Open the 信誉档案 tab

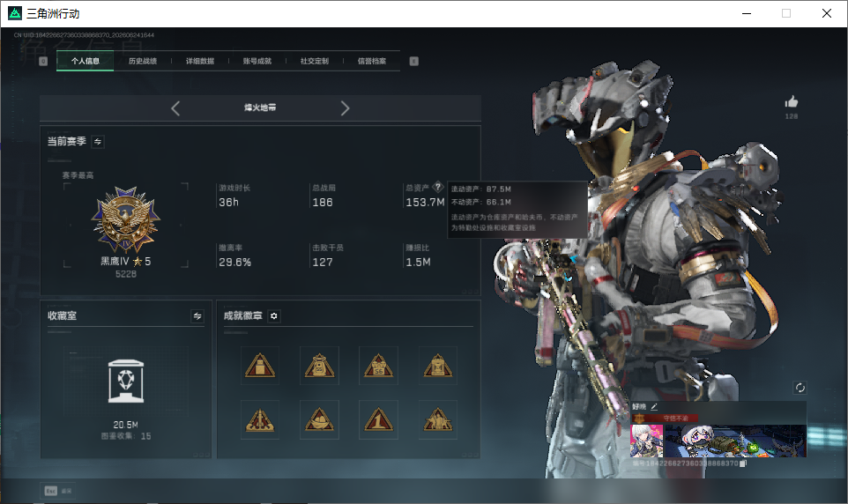(x=372, y=61)
